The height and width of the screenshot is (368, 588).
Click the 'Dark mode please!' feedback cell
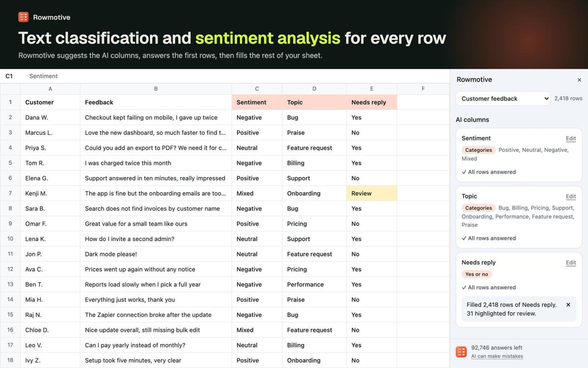(x=156, y=254)
